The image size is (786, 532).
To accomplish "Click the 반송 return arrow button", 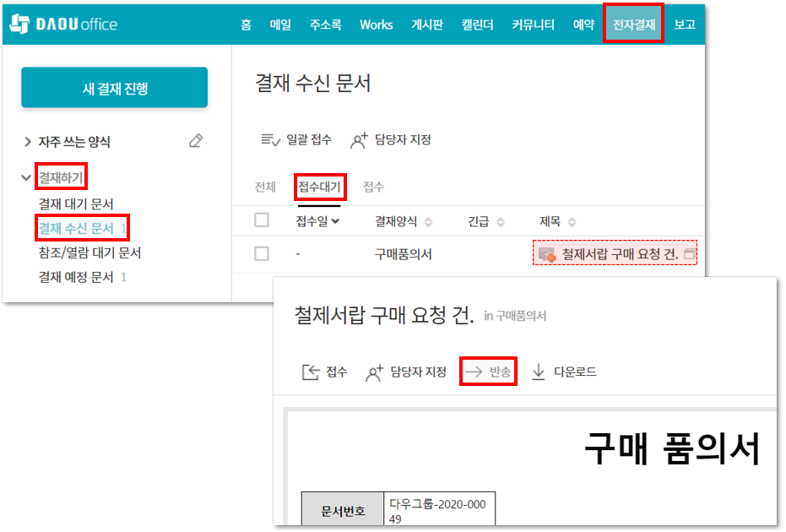I will (488, 372).
